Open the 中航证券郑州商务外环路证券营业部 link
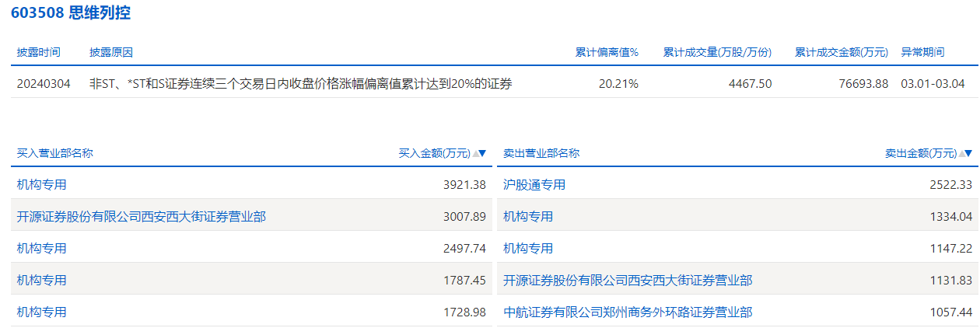980x335 pixels. point(628,312)
